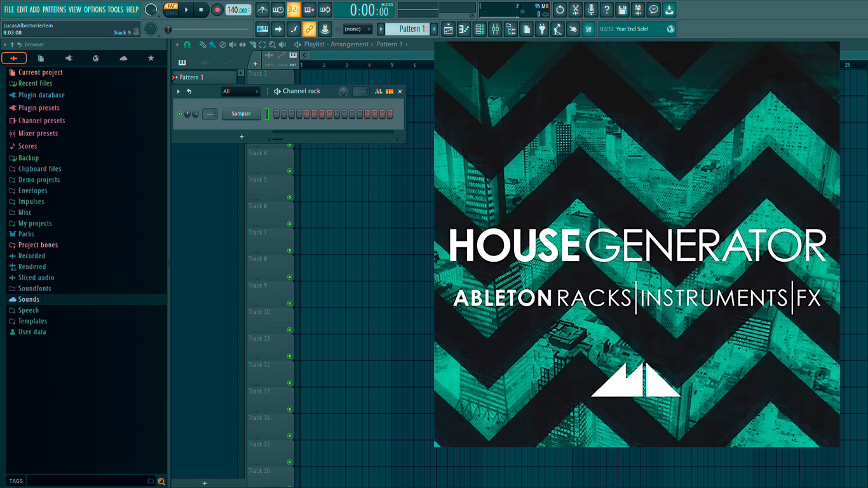The width and height of the screenshot is (868, 488).
Task: Open the HELP menu
Action: (x=132, y=10)
